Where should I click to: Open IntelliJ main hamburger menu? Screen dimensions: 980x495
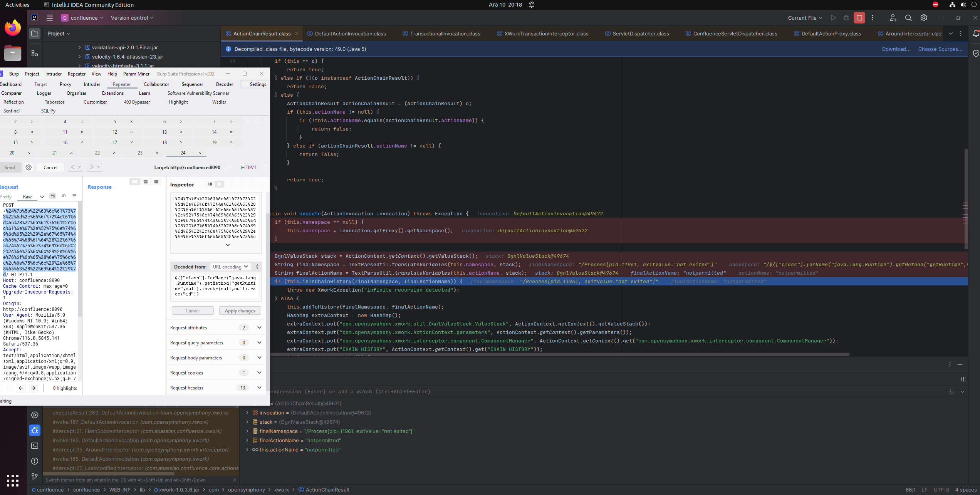click(49, 18)
